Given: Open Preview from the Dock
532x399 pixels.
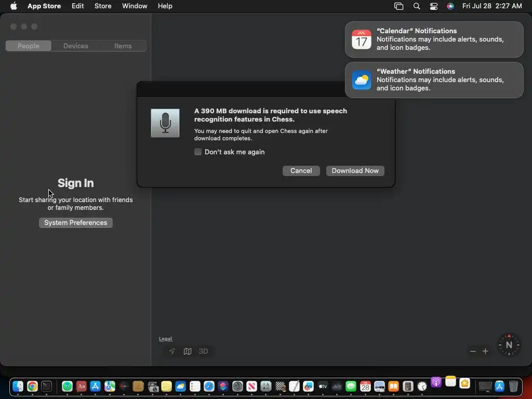Looking at the screenshot, I should tap(379, 386).
